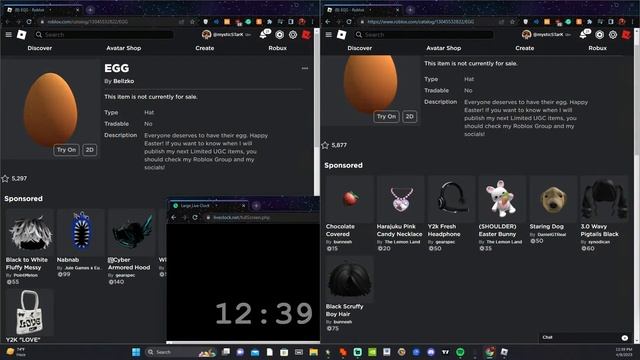Click Try On in left window
The height and width of the screenshot is (360, 640).
(x=66, y=150)
